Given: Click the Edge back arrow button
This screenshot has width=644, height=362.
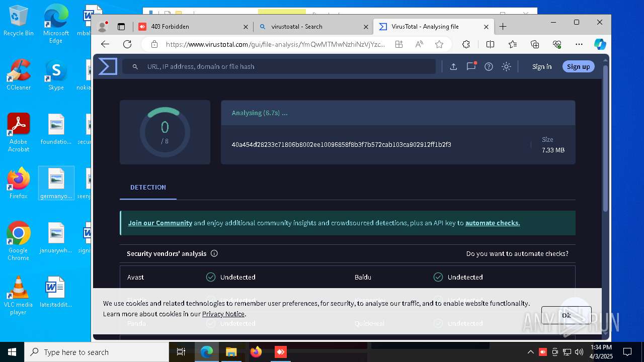Looking at the screenshot, I should 105,44.
